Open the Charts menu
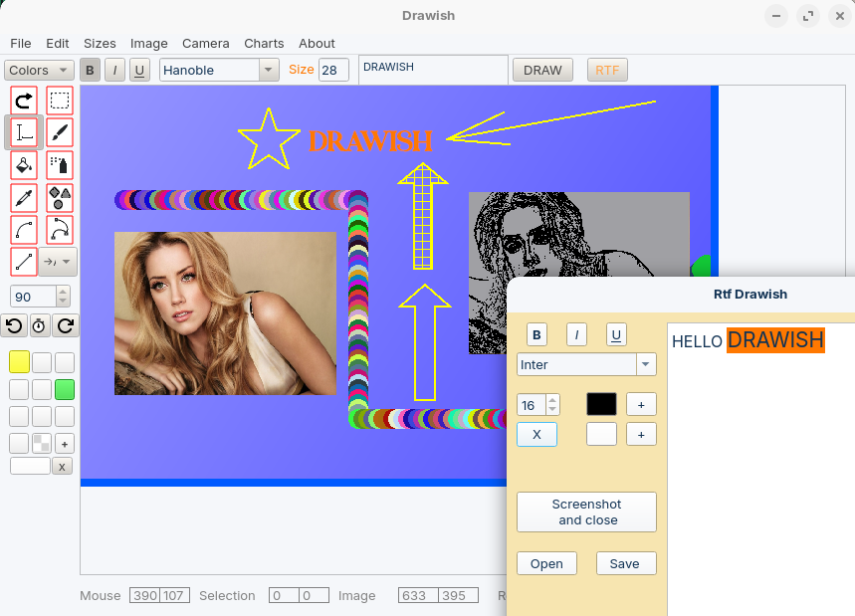 [264, 44]
